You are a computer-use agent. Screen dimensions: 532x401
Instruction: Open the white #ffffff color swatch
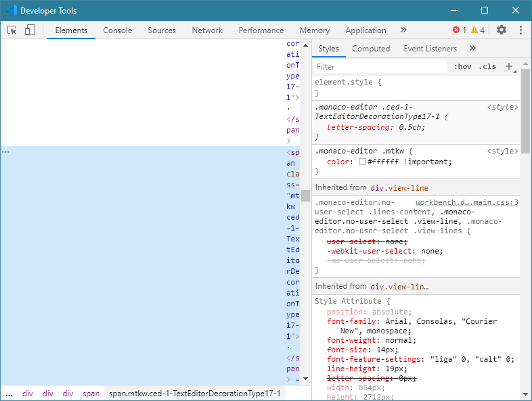pos(362,162)
